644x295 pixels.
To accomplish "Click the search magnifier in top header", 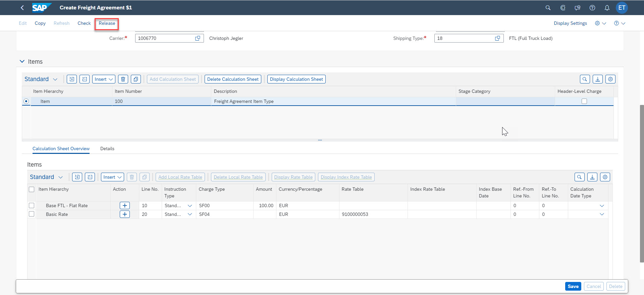I will pos(548,8).
